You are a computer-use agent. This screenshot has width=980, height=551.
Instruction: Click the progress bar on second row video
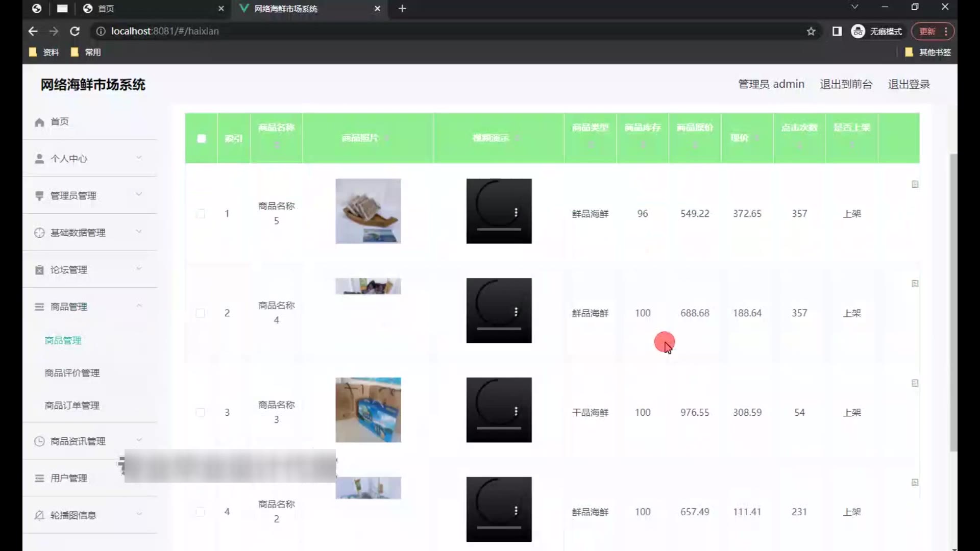(x=499, y=329)
